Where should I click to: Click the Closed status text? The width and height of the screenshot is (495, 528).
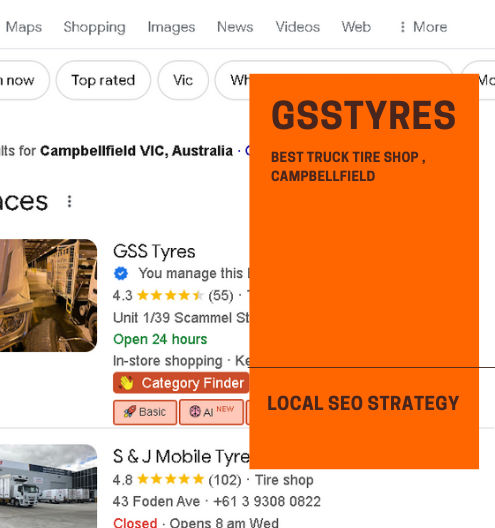tap(135, 522)
